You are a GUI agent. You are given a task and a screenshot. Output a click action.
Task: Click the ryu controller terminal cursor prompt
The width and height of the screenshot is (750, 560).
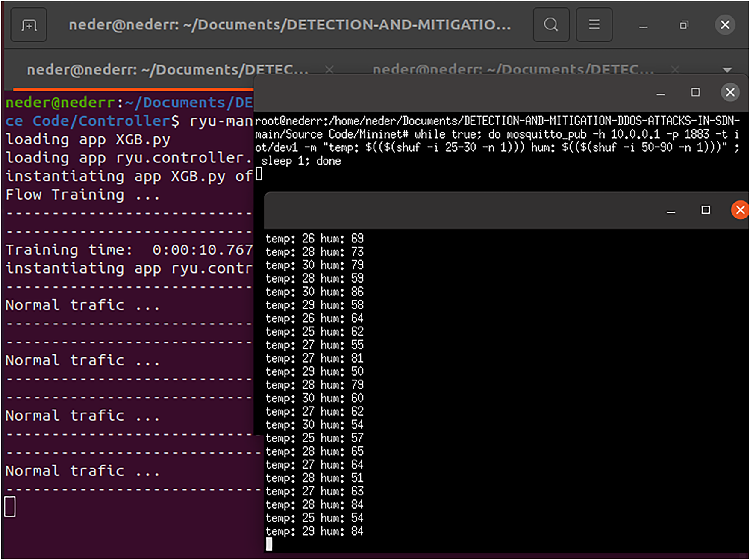[x=10, y=507]
